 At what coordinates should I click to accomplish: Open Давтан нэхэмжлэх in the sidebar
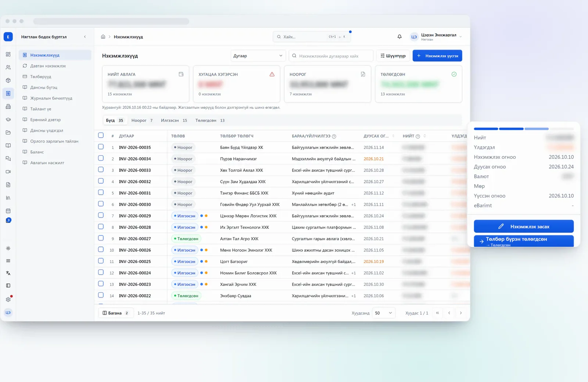pos(55,66)
